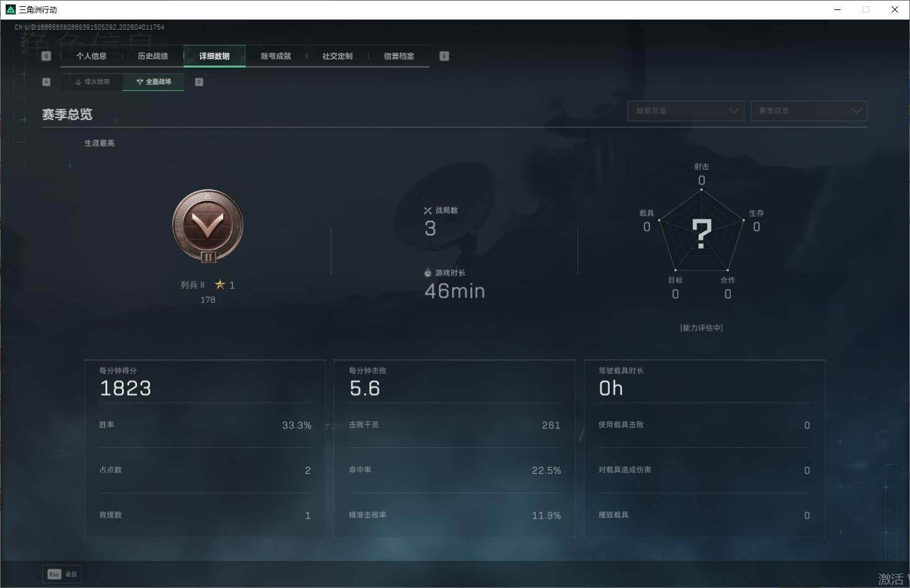Click the 1823 score value

[126, 388]
